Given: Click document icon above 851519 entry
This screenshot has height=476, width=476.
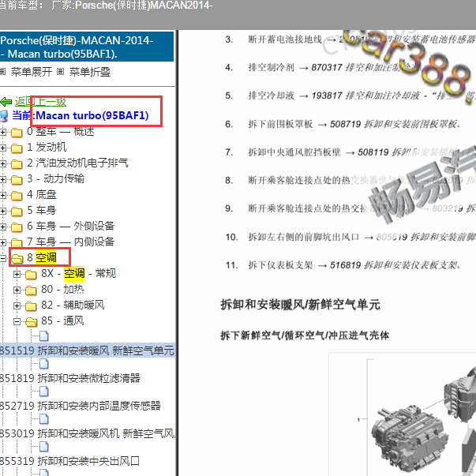Looking at the screenshot, I should pos(44,336).
